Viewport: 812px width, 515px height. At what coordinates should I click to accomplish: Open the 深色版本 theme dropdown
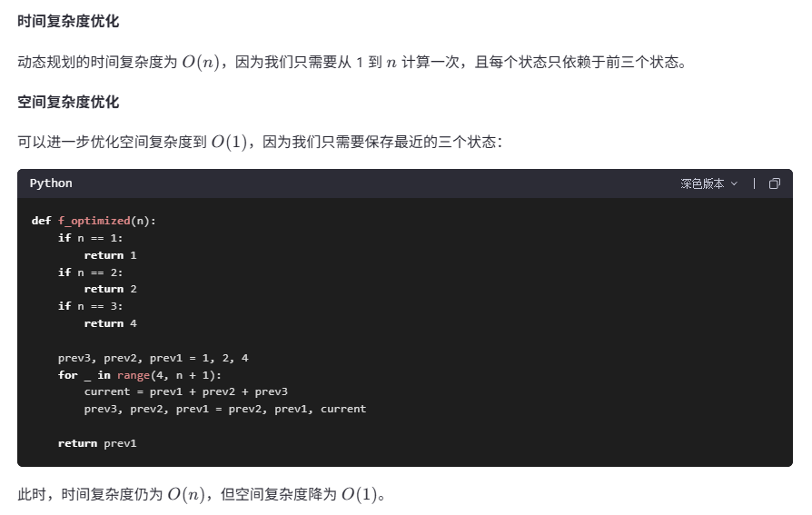pyautogui.click(x=708, y=183)
